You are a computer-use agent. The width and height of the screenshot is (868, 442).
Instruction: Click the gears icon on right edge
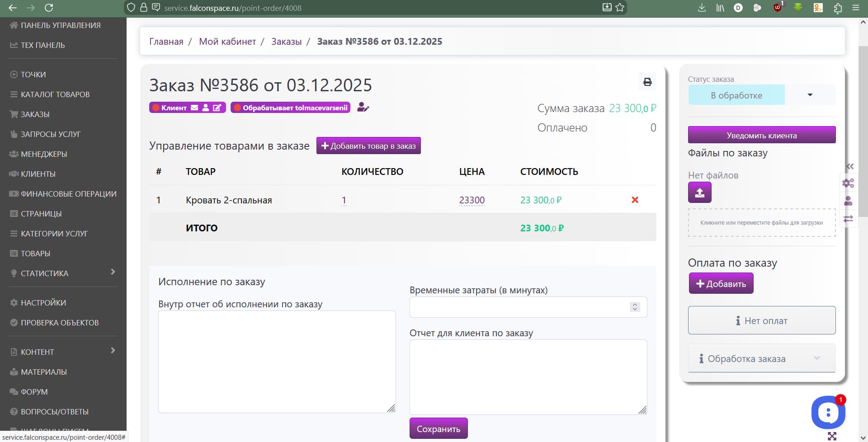tap(848, 183)
